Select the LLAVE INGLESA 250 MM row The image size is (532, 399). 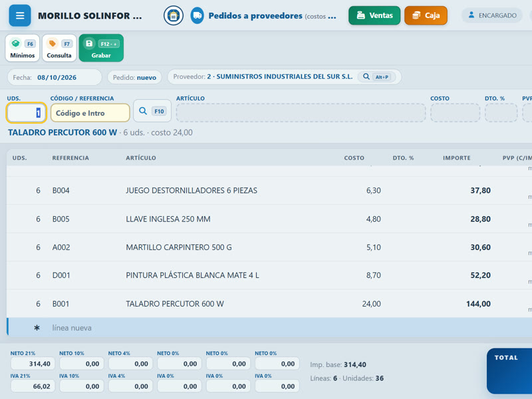tap(269, 219)
